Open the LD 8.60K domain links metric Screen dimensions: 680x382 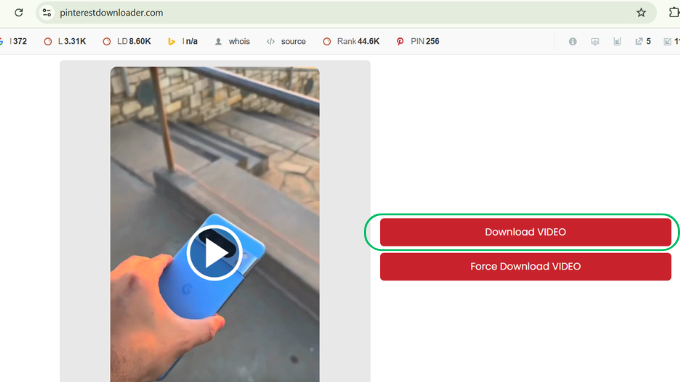pos(127,41)
